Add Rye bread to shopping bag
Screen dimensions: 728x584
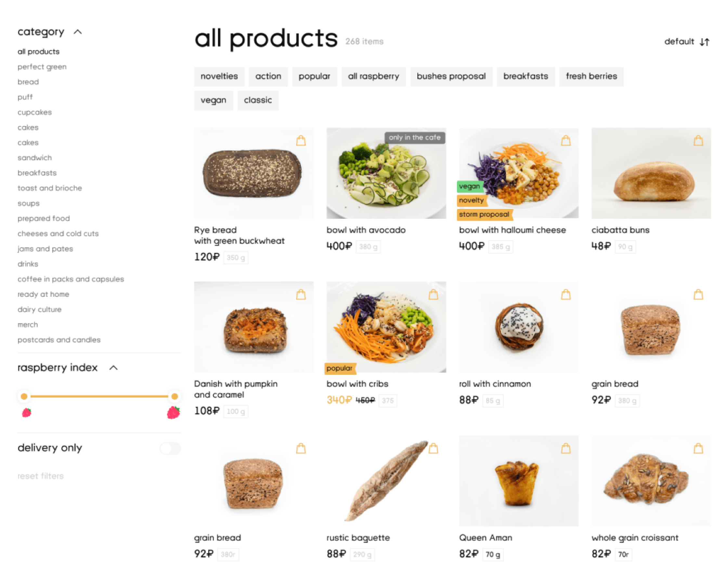pyautogui.click(x=301, y=140)
